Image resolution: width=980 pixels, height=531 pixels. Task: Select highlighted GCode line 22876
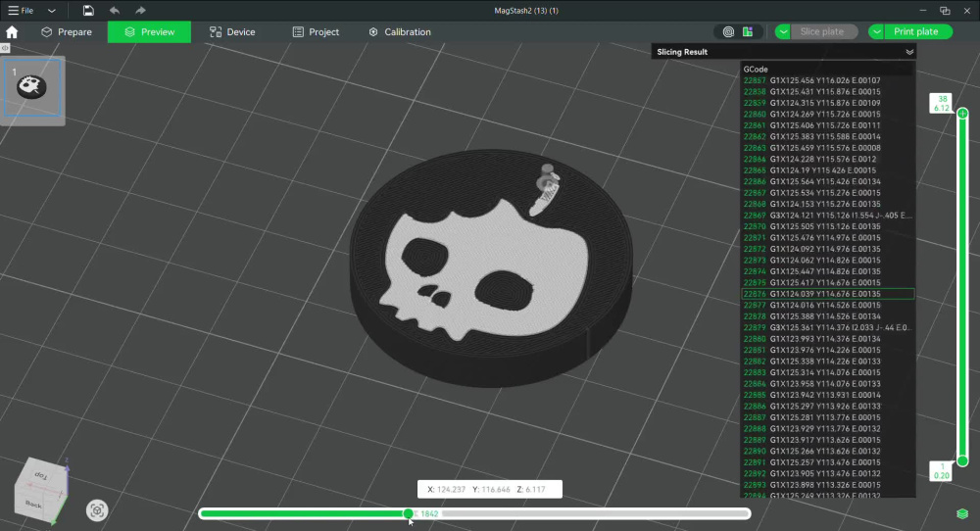coord(827,294)
